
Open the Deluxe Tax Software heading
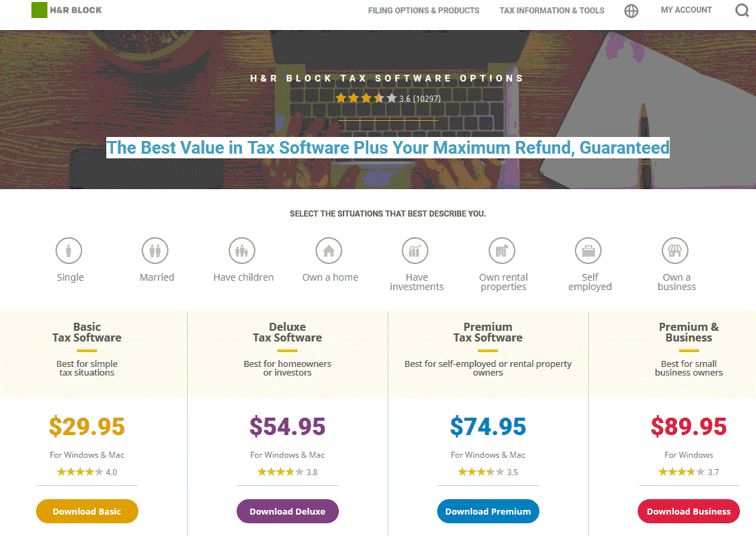287,332
